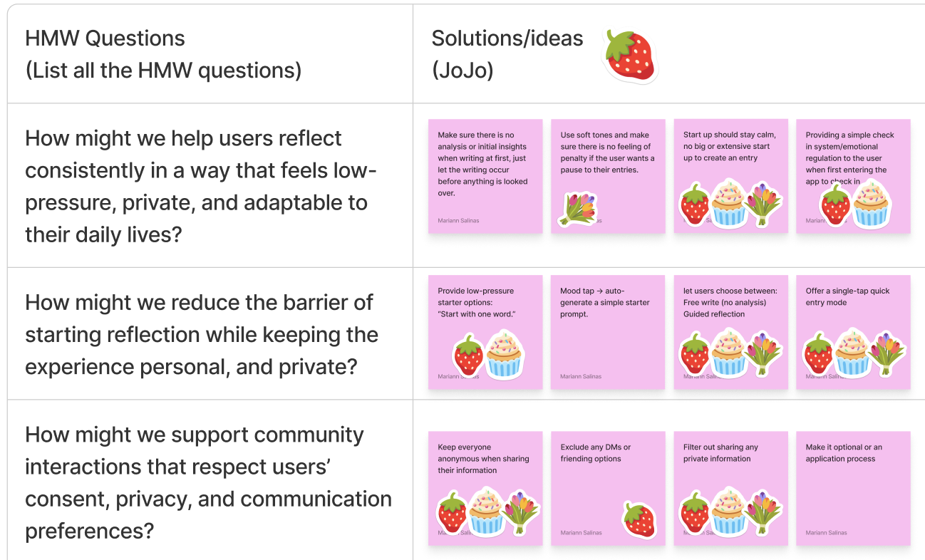925x560 pixels.
Task: Select the HMW question about reflecting consistently
Action: coord(202,186)
